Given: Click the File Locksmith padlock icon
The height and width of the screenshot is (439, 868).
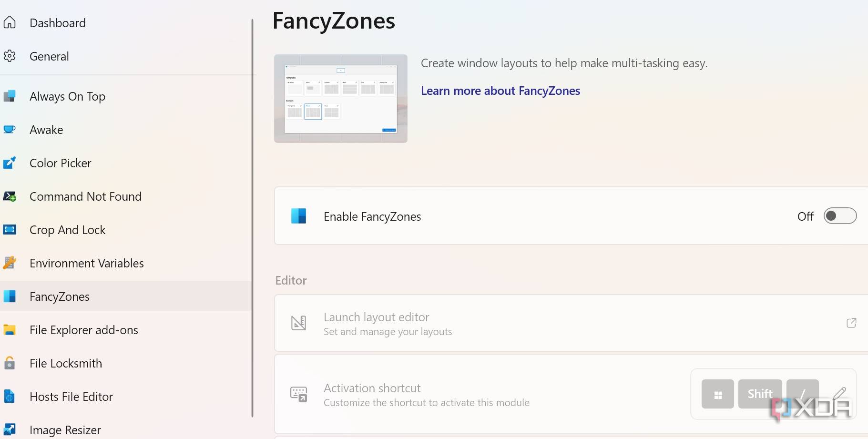Looking at the screenshot, I should pos(10,363).
